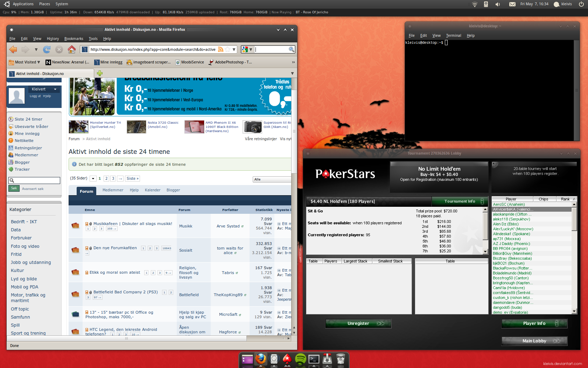
Task: Open the Terminal menu in terminal window
Action: tap(454, 35)
